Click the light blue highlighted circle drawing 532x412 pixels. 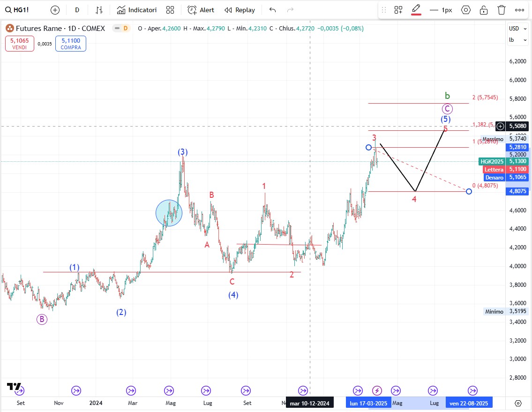(169, 213)
